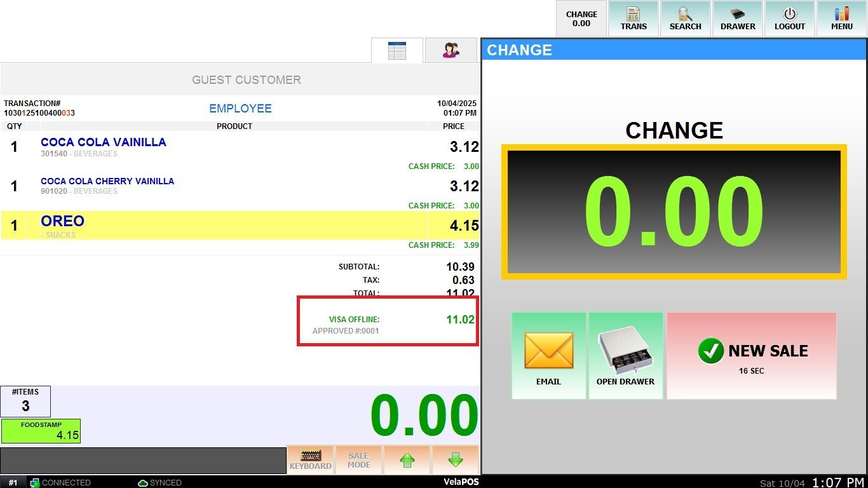Click the barcode entry input field
This screenshot has width=868, height=488.
point(143,460)
